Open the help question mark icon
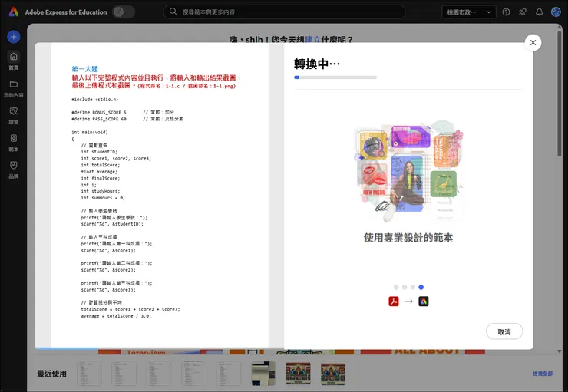 click(506, 12)
